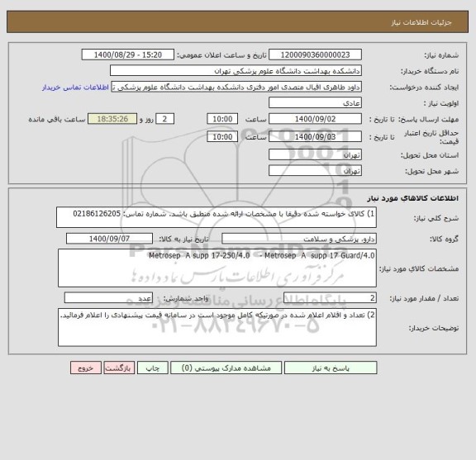The height and width of the screenshot is (460, 476).
Task: Click the request creator field داود طاهری اقبال
Action: [x=236, y=87]
